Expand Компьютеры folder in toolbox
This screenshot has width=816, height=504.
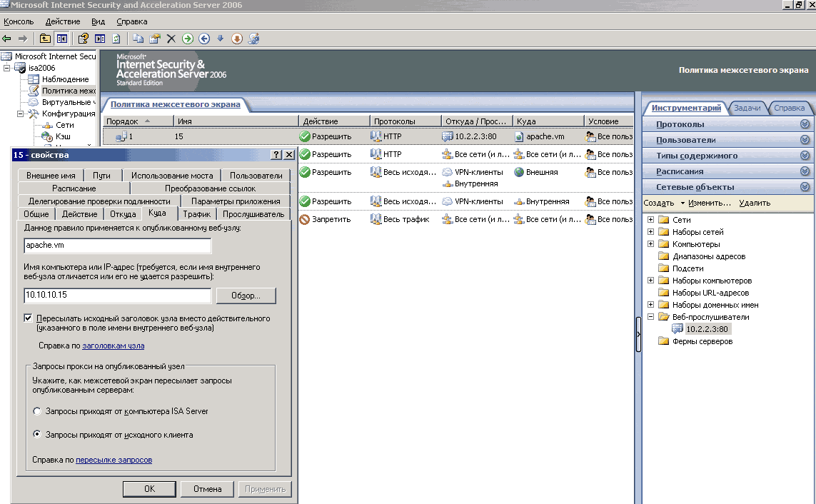point(650,243)
